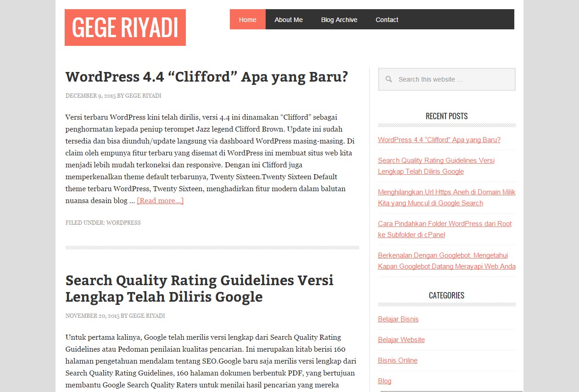The image size is (579, 392).
Task: Open recent post Menghilangkan Url Https Aneh
Action: [447, 198]
